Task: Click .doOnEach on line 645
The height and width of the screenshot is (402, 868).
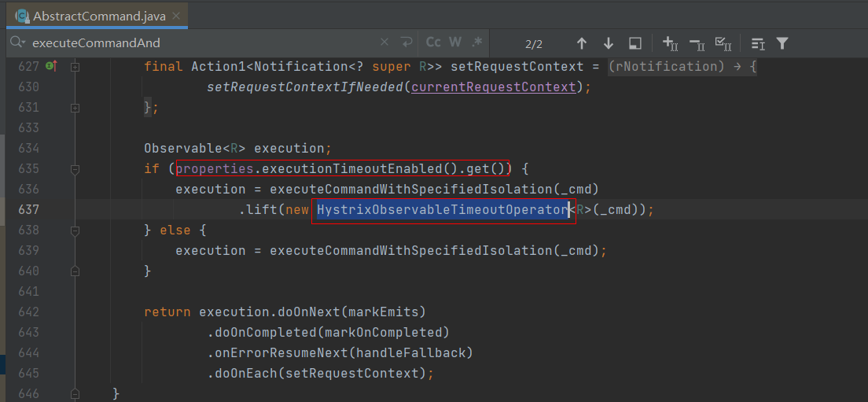Action: (242, 373)
